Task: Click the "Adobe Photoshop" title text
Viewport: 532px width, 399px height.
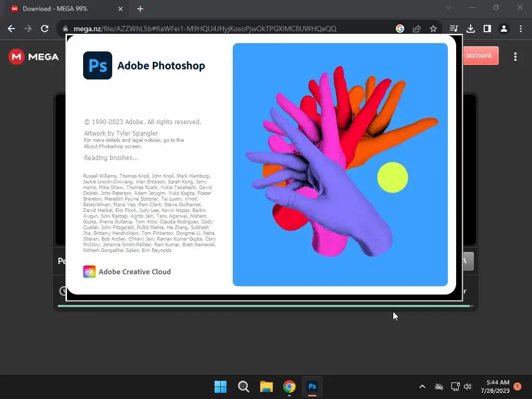Action: 161,66
